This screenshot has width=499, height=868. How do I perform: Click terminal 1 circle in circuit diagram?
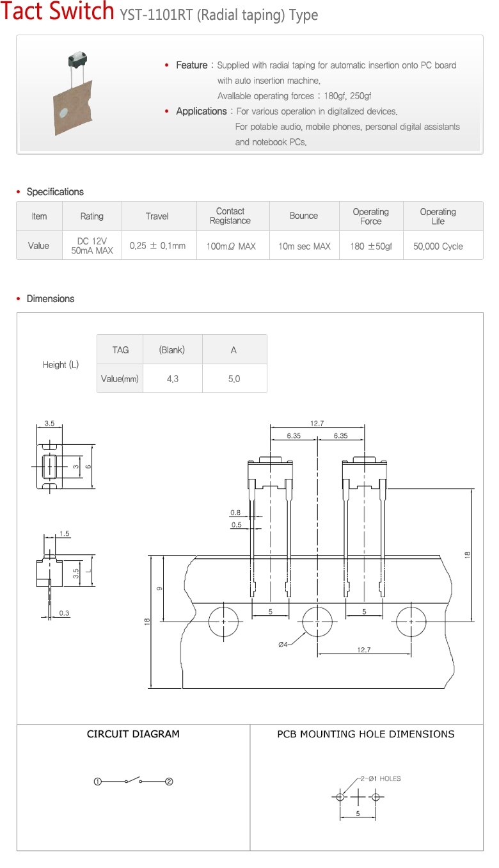pyautogui.click(x=97, y=782)
